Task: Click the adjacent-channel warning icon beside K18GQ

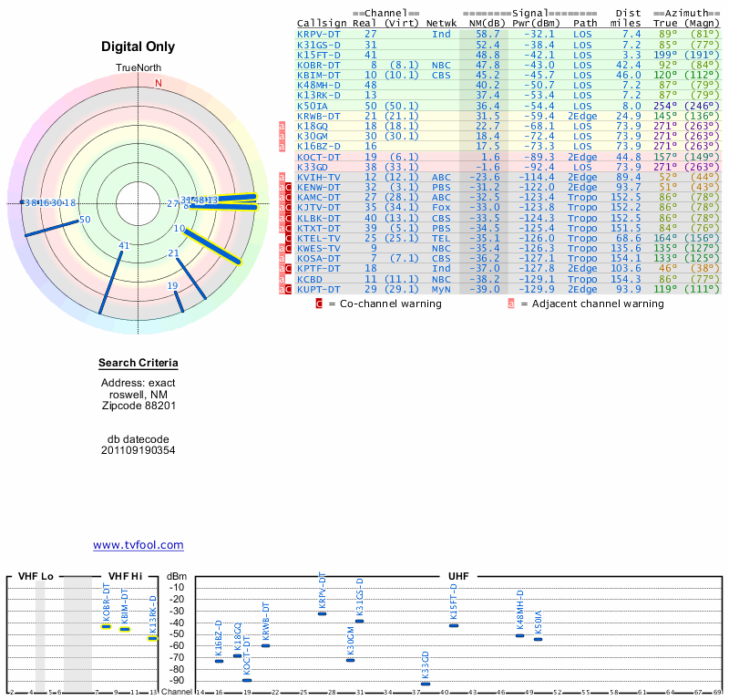Action: point(282,127)
